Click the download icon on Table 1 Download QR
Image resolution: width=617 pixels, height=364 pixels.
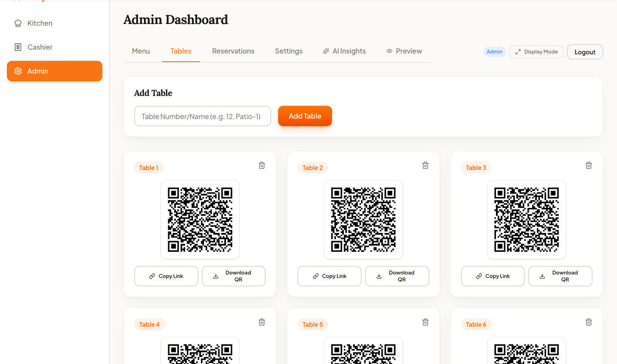coord(216,276)
